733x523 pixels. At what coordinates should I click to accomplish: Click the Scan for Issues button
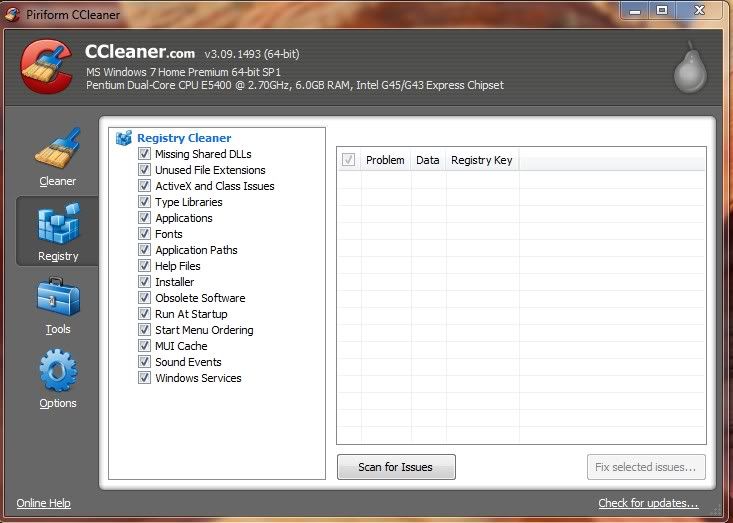click(x=396, y=467)
